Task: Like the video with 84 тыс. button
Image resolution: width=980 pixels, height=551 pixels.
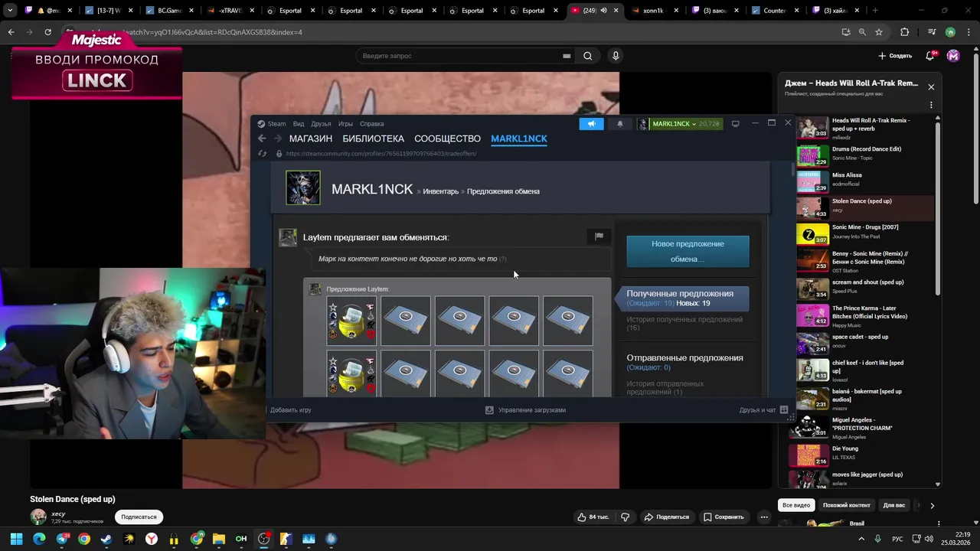Action: pyautogui.click(x=593, y=517)
